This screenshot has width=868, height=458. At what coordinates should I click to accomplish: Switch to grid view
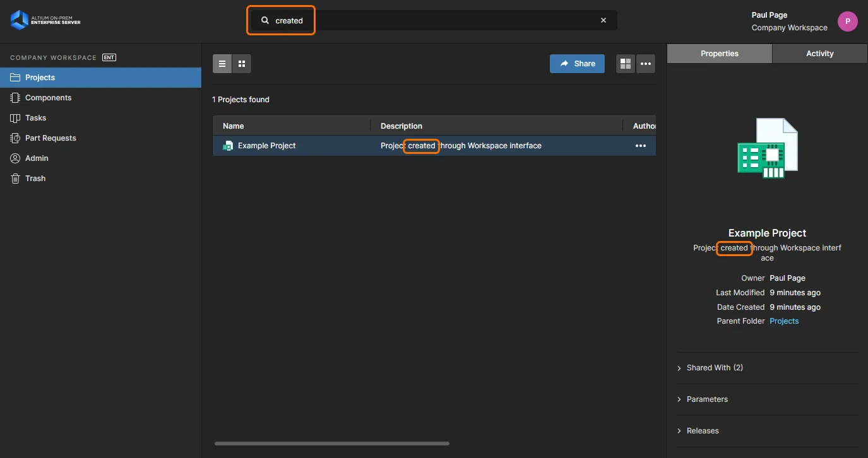242,64
